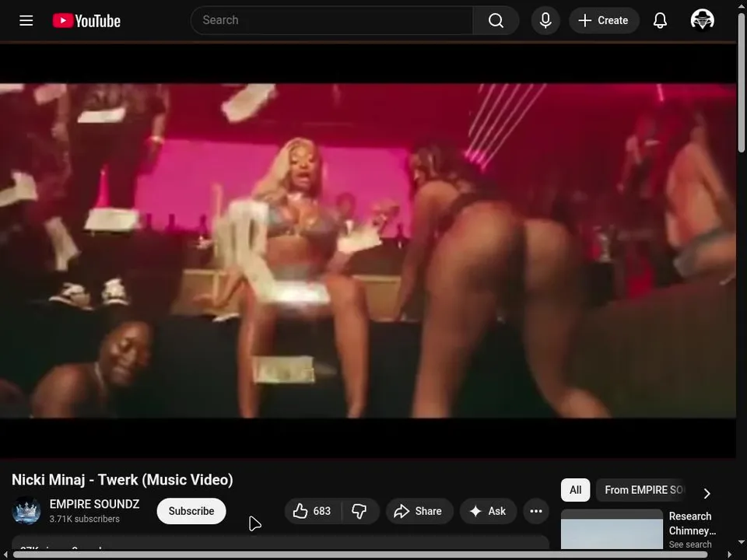Click the vertical page scrollbar
The image size is (747, 560).
pyautogui.click(x=742, y=83)
